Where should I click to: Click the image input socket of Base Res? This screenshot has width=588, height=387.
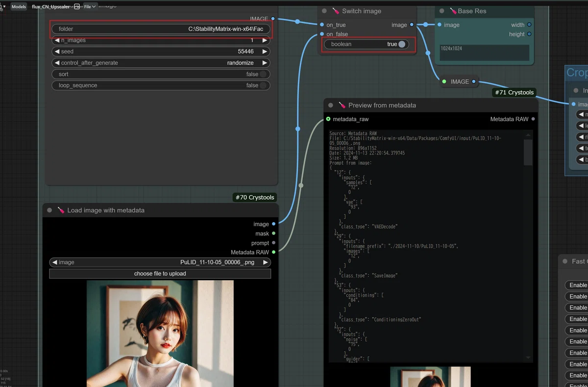pos(440,25)
